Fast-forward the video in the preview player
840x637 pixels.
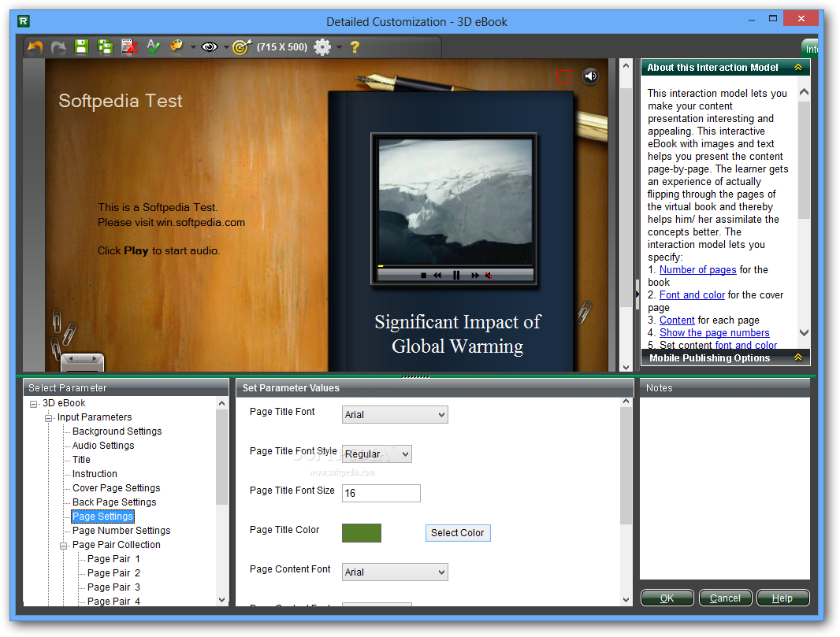(x=475, y=275)
